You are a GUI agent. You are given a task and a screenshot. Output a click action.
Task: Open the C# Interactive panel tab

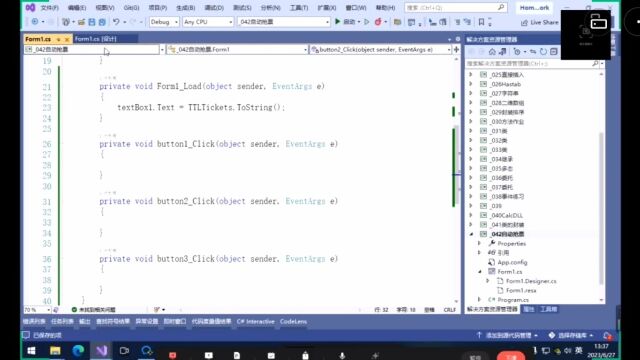256,322
